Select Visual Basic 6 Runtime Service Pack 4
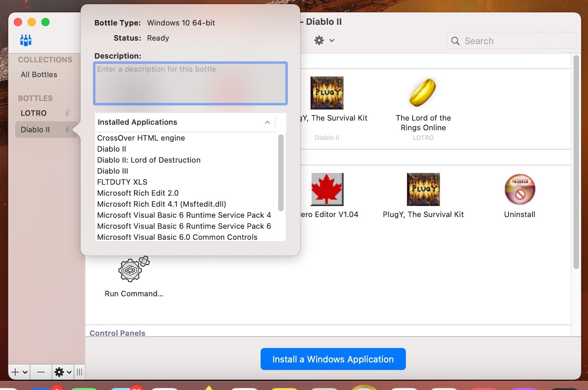Image resolution: width=588 pixels, height=390 pixels. pos(184,215)
